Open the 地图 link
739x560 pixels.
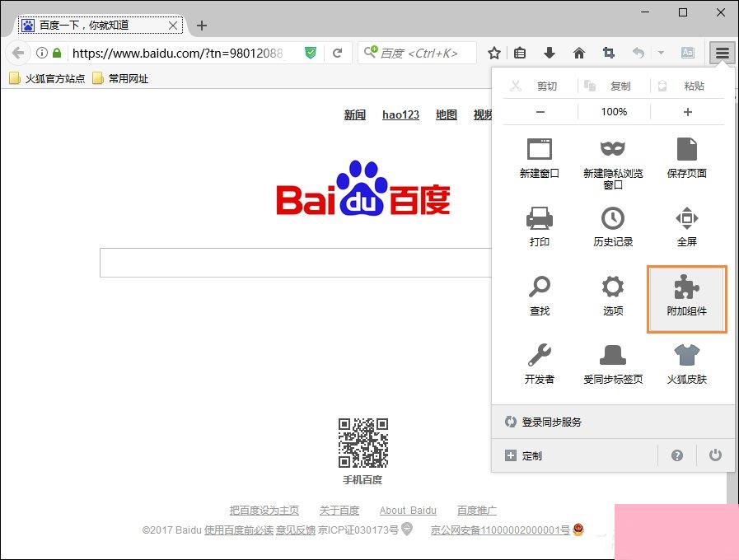pos(447,114)
